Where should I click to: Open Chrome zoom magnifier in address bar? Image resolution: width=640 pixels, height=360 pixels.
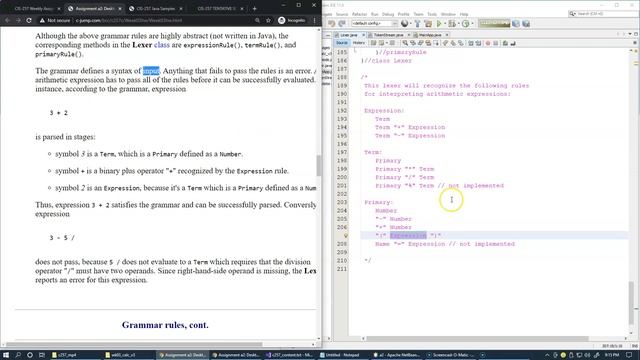coord(257,20)
